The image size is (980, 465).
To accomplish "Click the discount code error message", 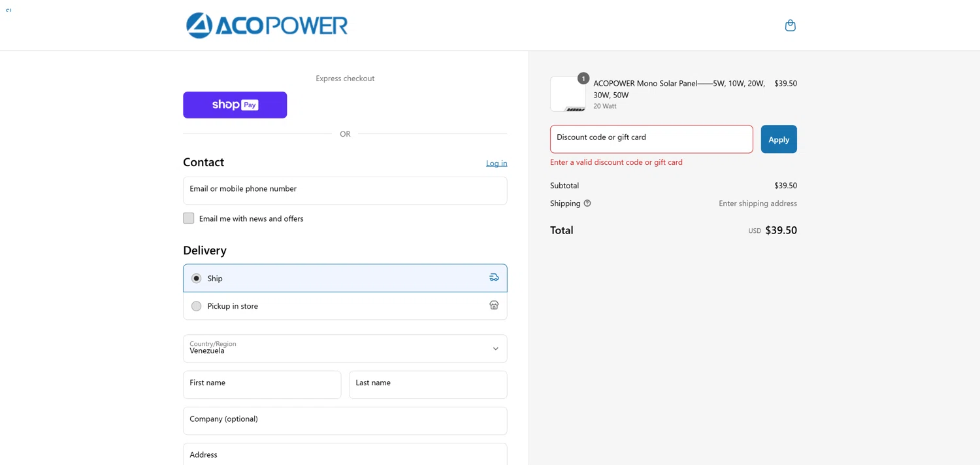I will click(616, 162).
